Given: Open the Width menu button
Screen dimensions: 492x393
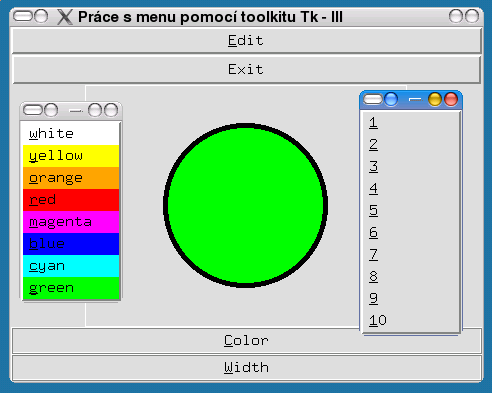Looking at the screenshot, I should click(247, 368).
